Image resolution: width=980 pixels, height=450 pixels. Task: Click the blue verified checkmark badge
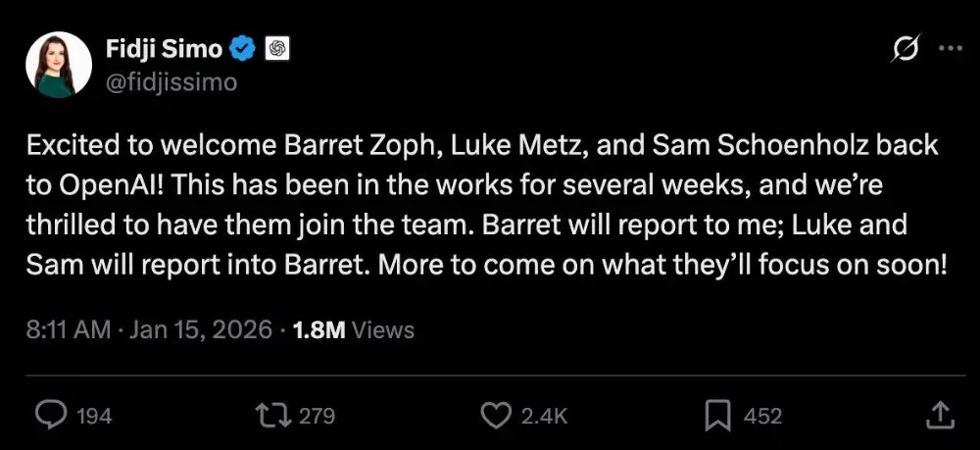point(244,48)
